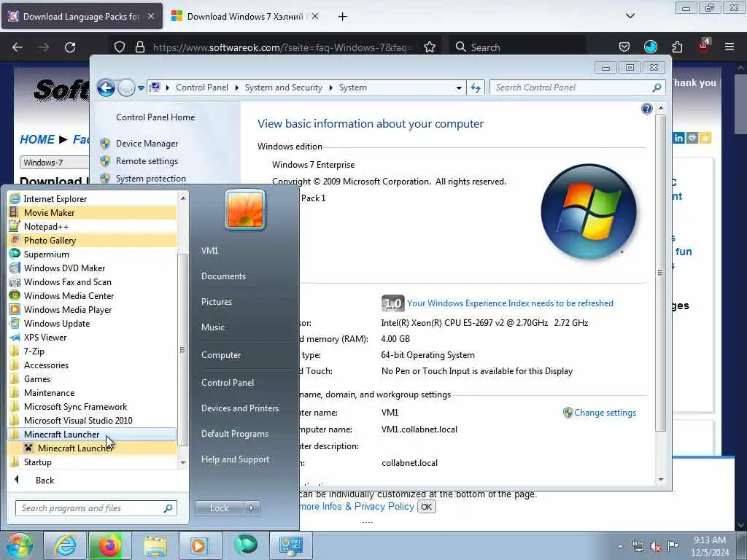
Task: Expand the Startup folder
Action: point(93,462)
